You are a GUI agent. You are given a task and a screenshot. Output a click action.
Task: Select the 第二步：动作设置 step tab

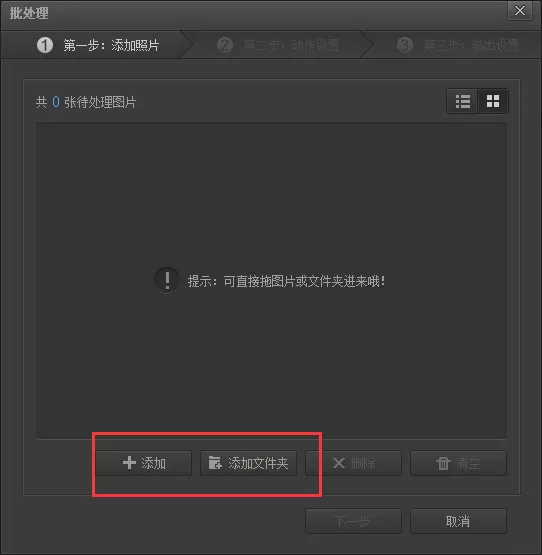(x=278, y=45)
